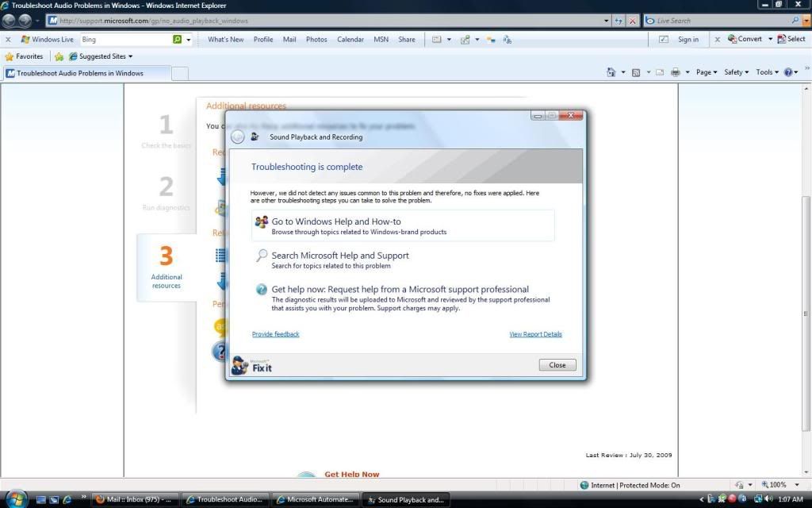Open the zoom level 100% dropdown
This screenshot has width=812, height=508.
tap(797, 485)
